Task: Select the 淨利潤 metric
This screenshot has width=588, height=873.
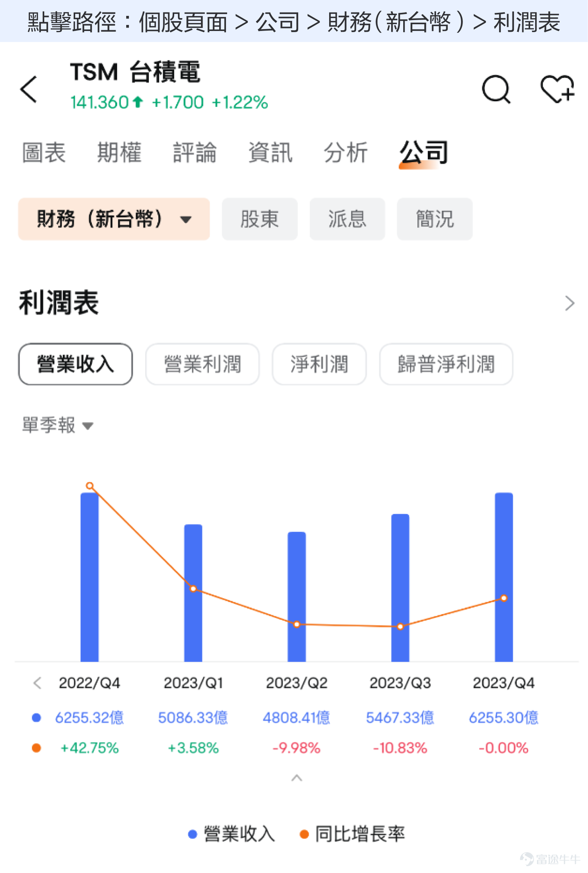Action: 319,364
